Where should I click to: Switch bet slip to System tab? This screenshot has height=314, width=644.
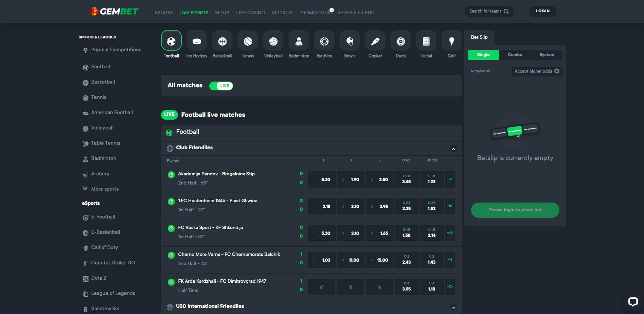click(x=547, y=55)
